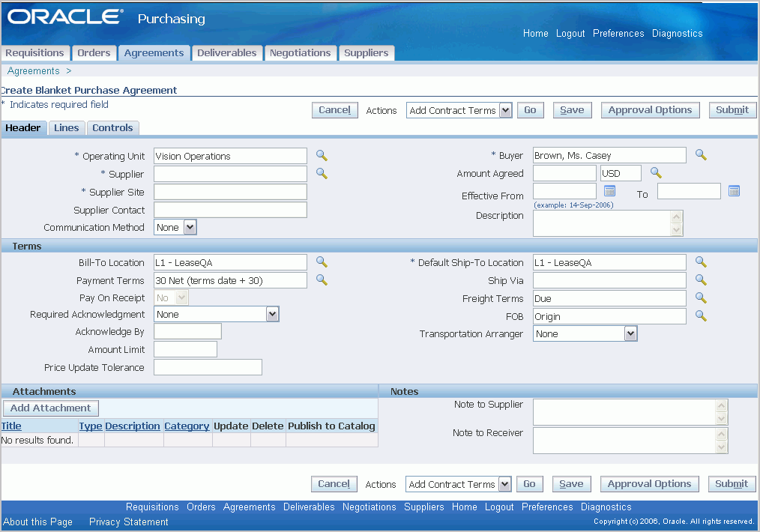Image resolution: width=760 pixels, height=532 pixels.
Task: Sort attachments by Type column
Action: coord(91,426)
